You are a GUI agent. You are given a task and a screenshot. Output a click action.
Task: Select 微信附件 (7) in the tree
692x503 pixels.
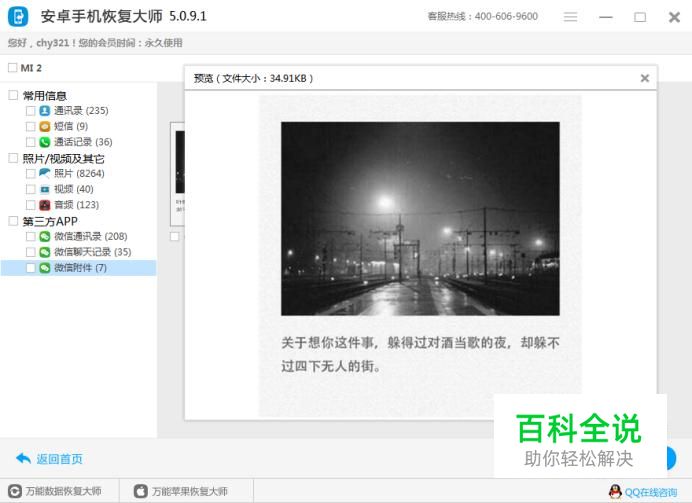pyautogui.click(x=80, y=268)
